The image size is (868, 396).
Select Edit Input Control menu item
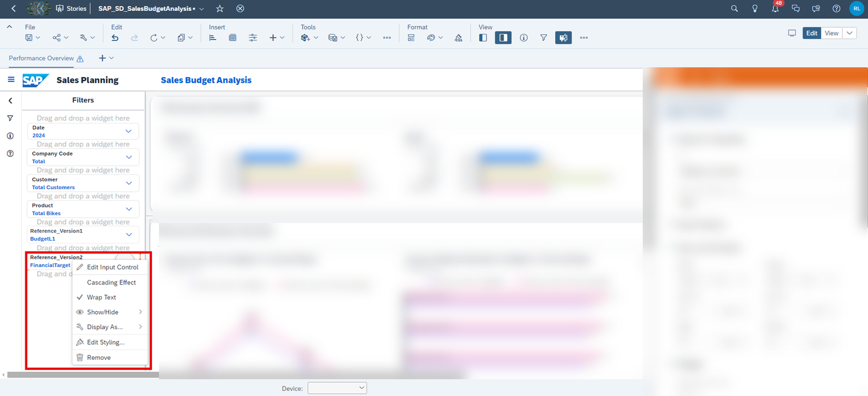click(x=109, y=267)
